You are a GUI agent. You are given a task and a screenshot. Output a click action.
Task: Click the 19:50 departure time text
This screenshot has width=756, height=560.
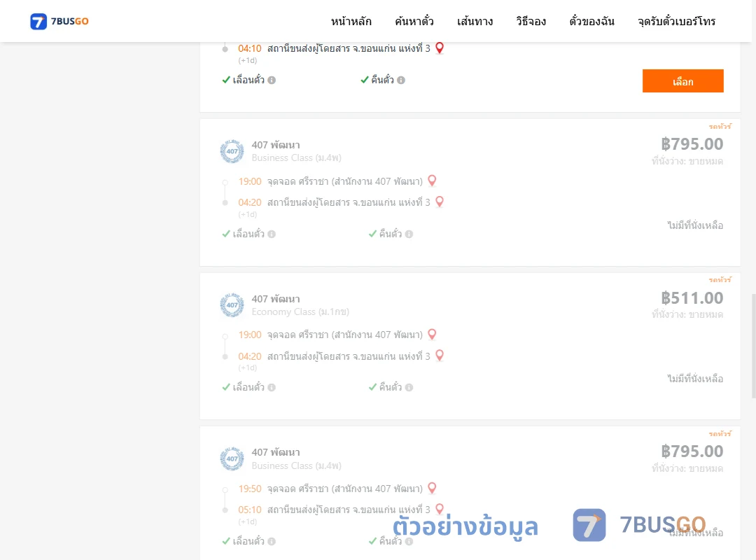click(x=250, y=489)
